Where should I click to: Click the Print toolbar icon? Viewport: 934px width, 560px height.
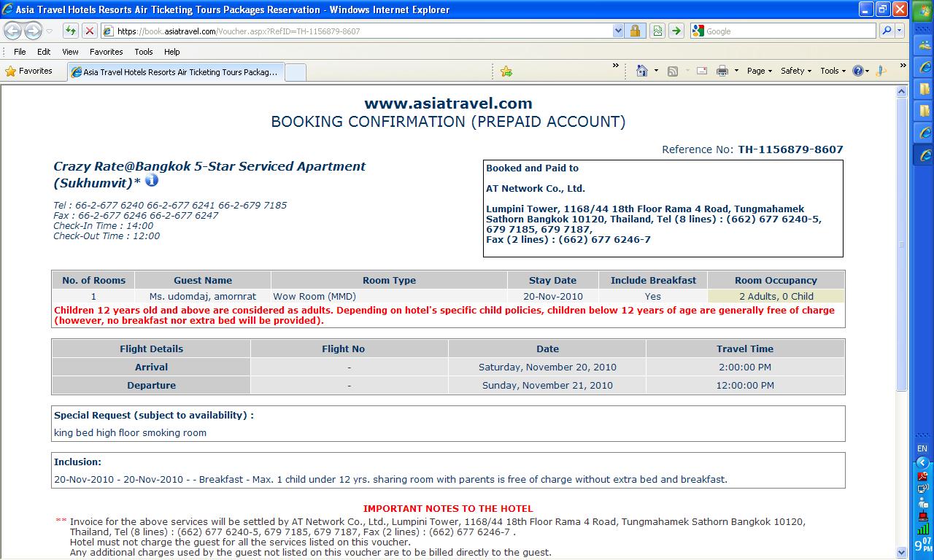[722, 71]
